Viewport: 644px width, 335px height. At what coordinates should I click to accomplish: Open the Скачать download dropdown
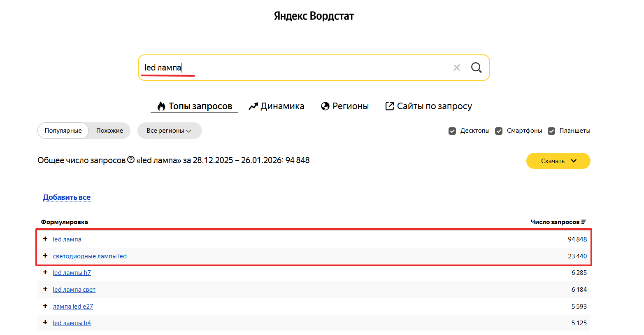pos(558,161)
